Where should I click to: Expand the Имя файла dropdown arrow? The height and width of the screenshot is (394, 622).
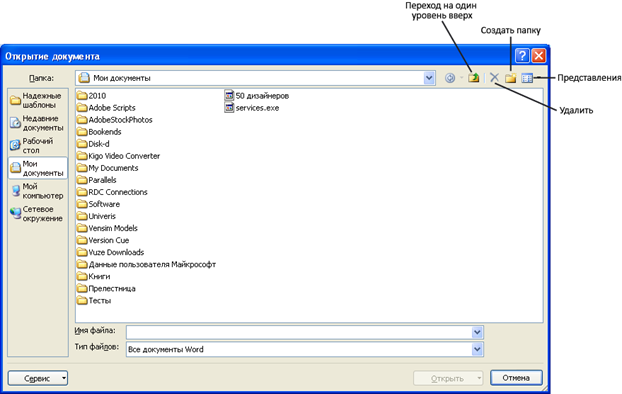click(x=477, y=332)
